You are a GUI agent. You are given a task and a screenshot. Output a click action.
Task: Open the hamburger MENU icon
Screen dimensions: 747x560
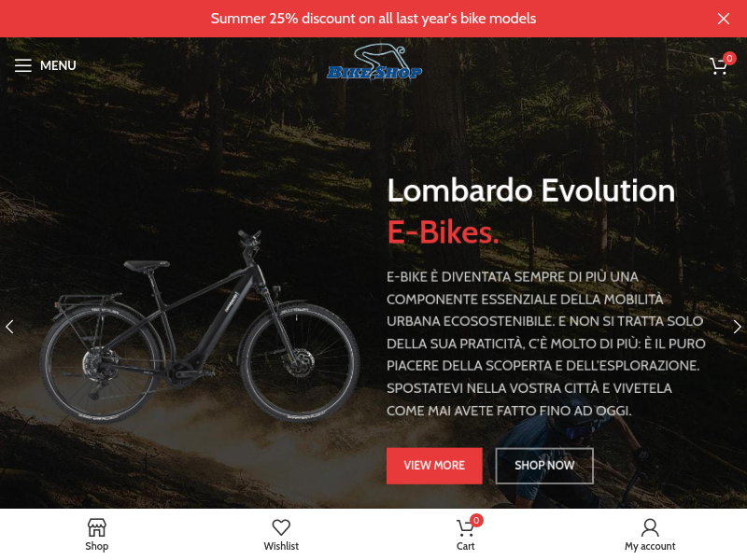[x=22, y=65]
